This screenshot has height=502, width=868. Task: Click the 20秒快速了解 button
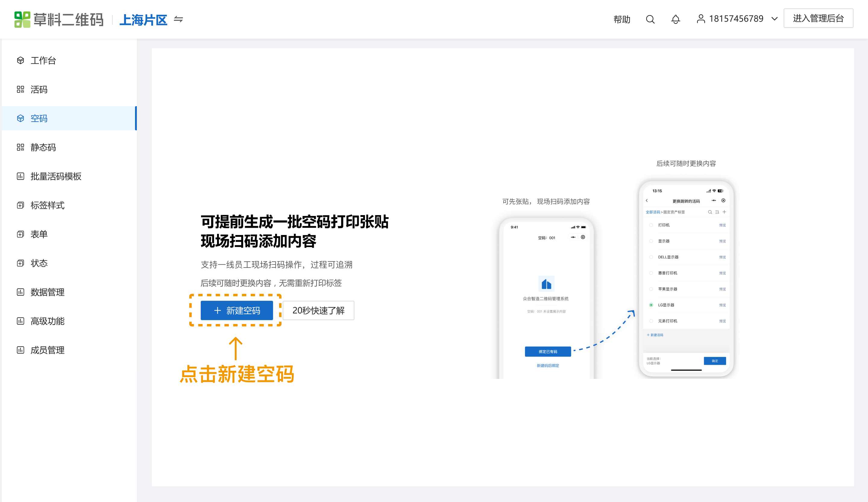click(x=318, y=310)
